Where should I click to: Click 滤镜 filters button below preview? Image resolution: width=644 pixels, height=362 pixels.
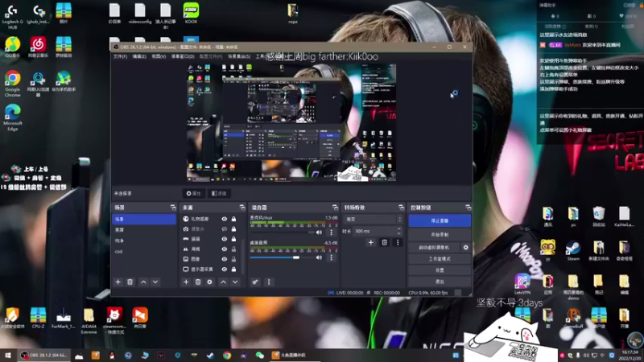pyautogui.click(x=219, y=193)
